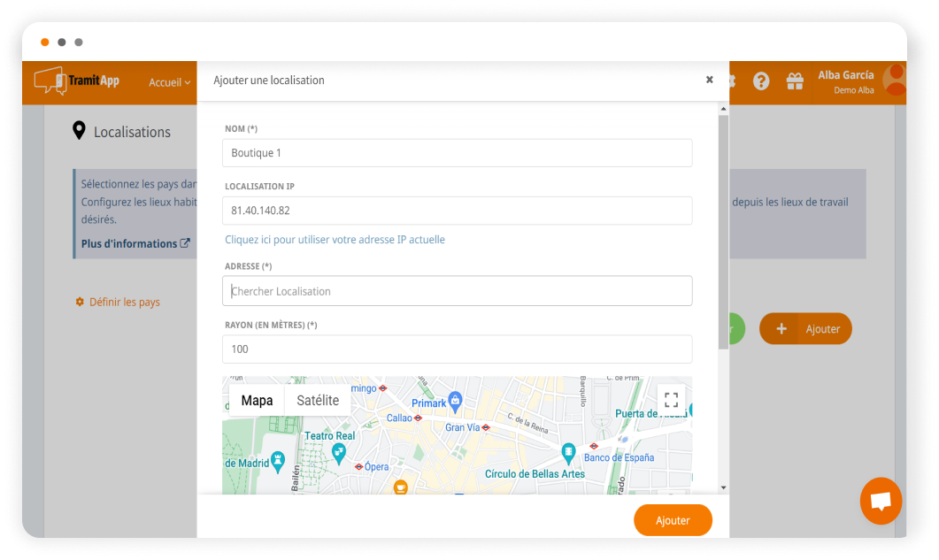Viewport: 939px width, 560px height.
Task: Toggle fullscreen view on the map
Action: coord(671,400)
